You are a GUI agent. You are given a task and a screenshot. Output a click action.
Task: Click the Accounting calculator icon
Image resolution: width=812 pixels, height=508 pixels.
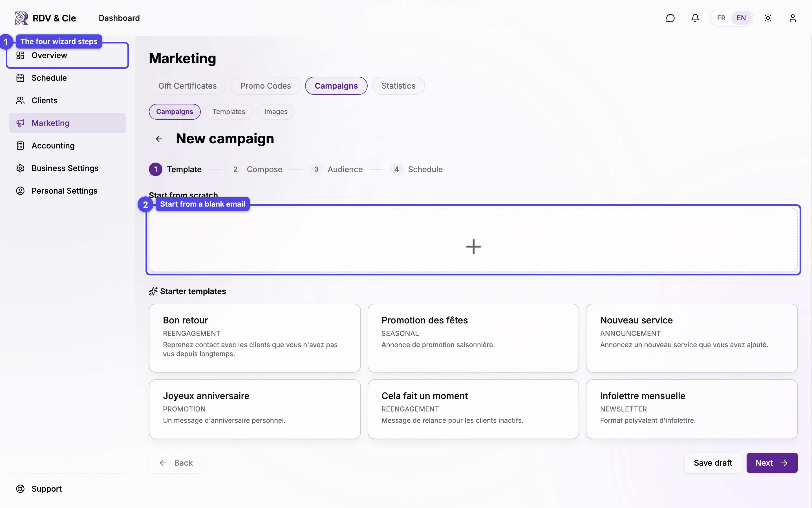click(21, 145)
